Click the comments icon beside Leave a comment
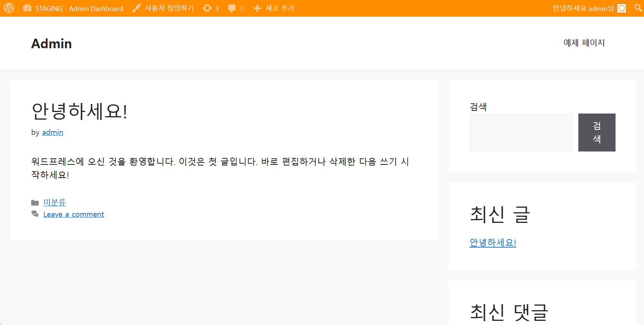Image resolution: width=644 pixels, height=325 pixels. click(x=35, y=214)
